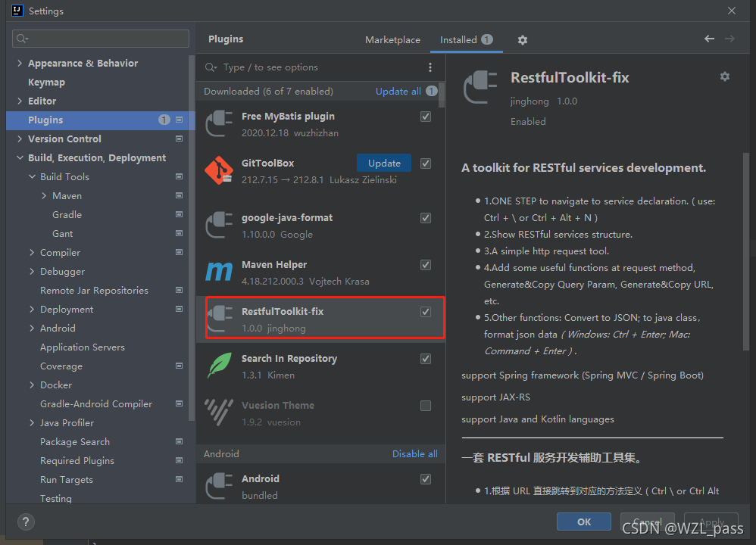This screenshot has width=756, height=545.
Task: Click the Cancel button
Action: click(x=648, y=522)
